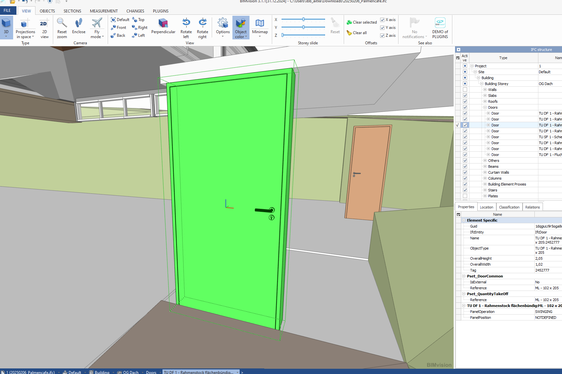Switch to SECTIONS ribbon tab
Screen dimensions: 562x374
pyautogui.click(x=72, y=11)
